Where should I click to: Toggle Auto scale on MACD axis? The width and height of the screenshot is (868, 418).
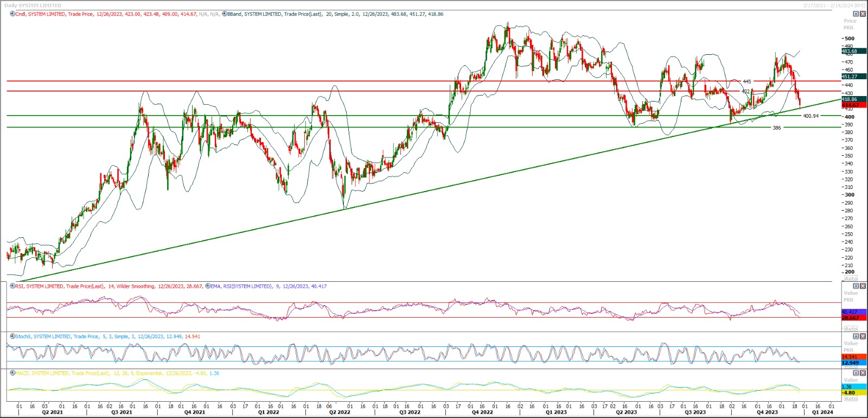click(851, 398)
